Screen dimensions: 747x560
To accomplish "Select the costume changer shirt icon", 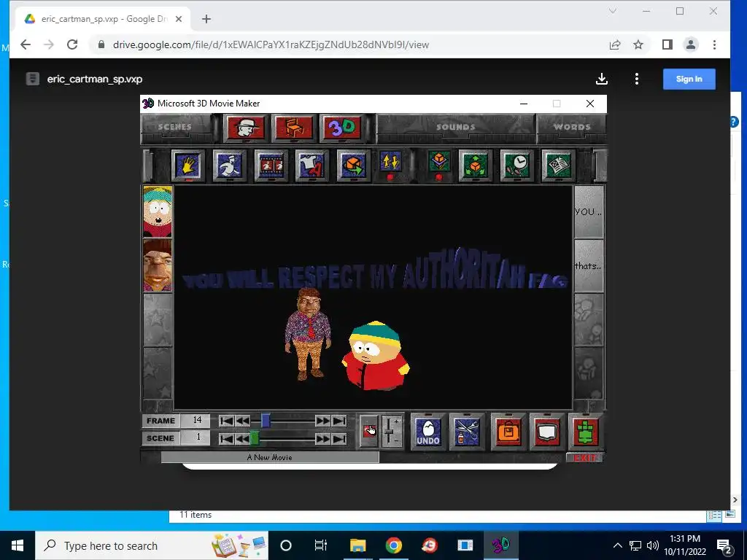I will point(311,166).
